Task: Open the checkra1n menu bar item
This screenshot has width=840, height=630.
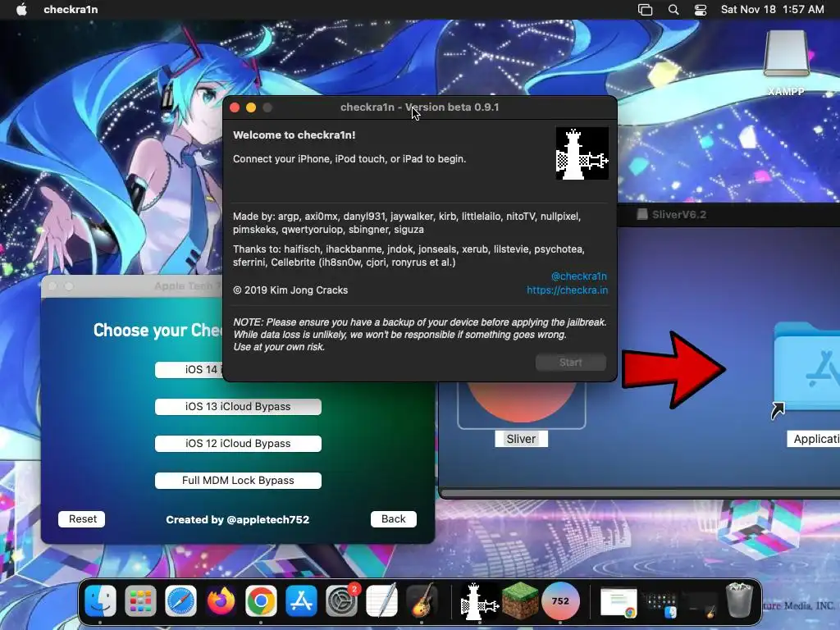Action: pos(71,9)
